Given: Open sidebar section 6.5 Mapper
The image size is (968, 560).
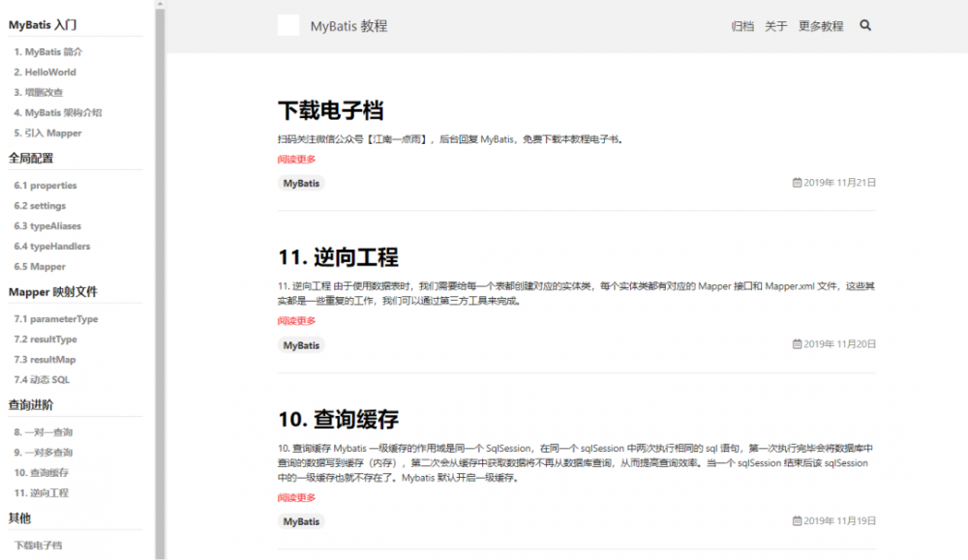Looking at the screenshot, I should pos(40,267).
